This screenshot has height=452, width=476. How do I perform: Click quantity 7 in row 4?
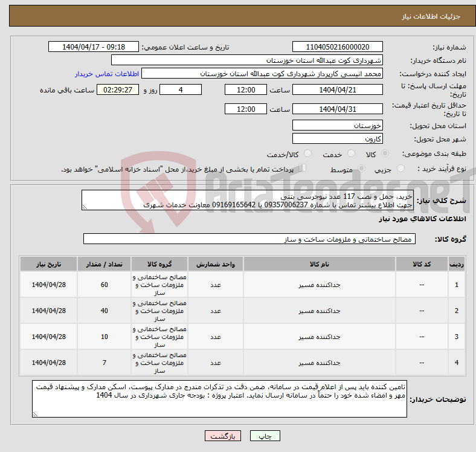point(104,363)
